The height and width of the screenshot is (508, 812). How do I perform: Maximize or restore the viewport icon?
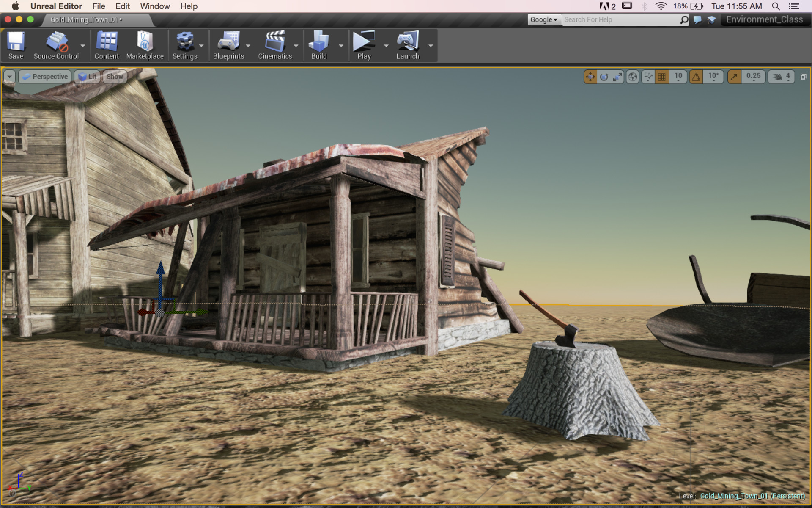[803, 77]
